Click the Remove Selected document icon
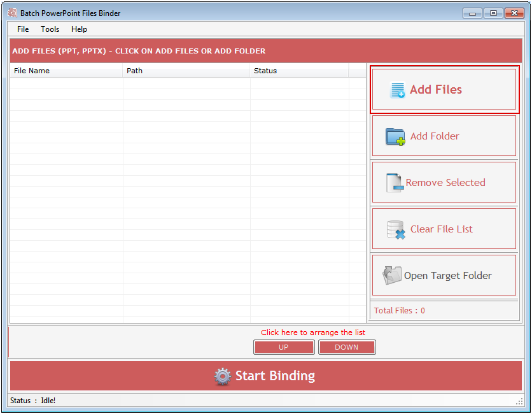Image resolution: width=532 pixels, height=414 pixels. point(395,183)
